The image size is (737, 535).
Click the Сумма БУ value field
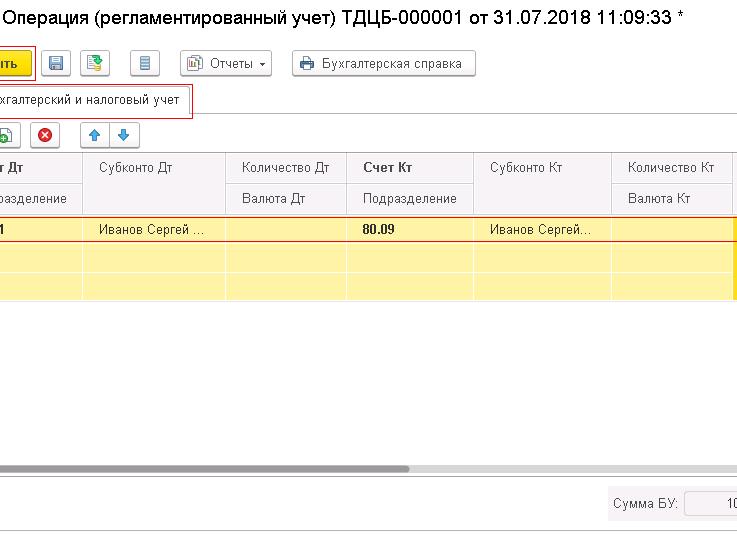(711, 504)
